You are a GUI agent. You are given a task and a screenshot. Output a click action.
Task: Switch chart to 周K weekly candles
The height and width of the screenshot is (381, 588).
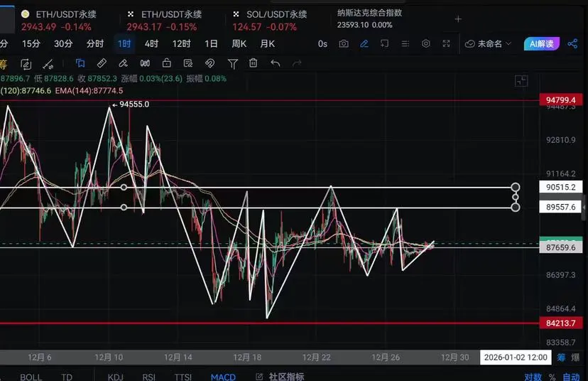point(239,44)
